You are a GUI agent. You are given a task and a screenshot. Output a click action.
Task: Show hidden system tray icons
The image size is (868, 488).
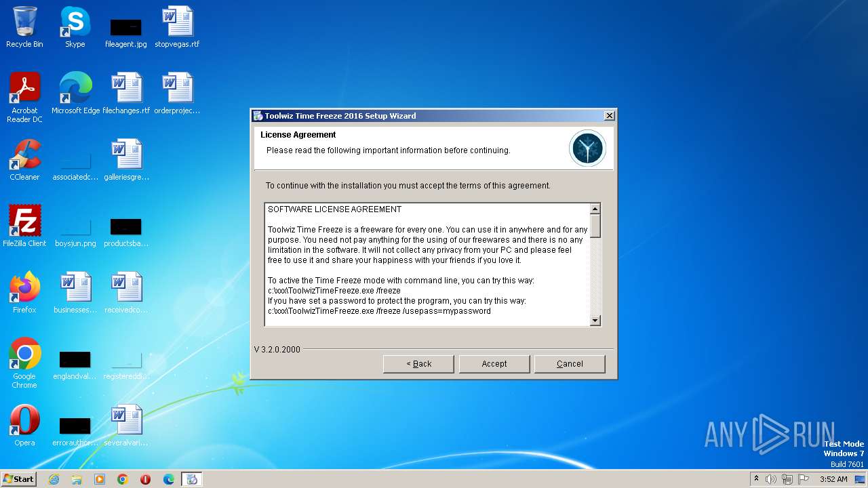pos(756,479)
